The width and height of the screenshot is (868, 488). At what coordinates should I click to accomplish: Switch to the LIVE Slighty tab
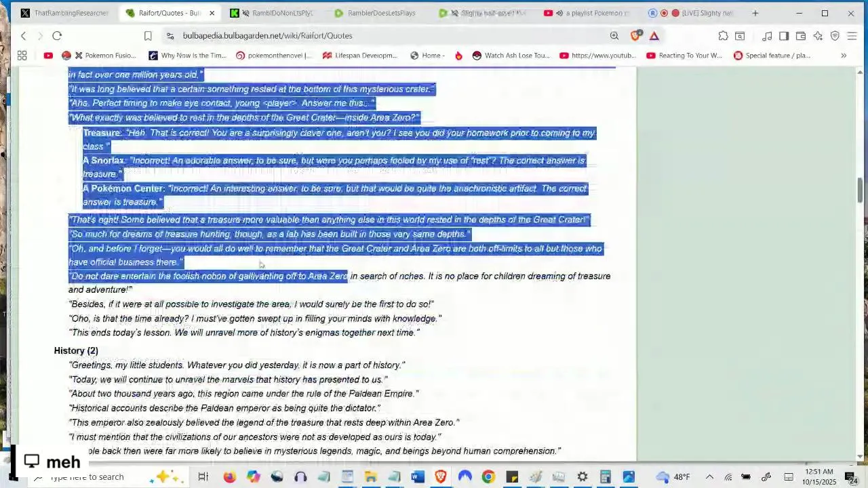pyautogui.click(x=692, y=13)
